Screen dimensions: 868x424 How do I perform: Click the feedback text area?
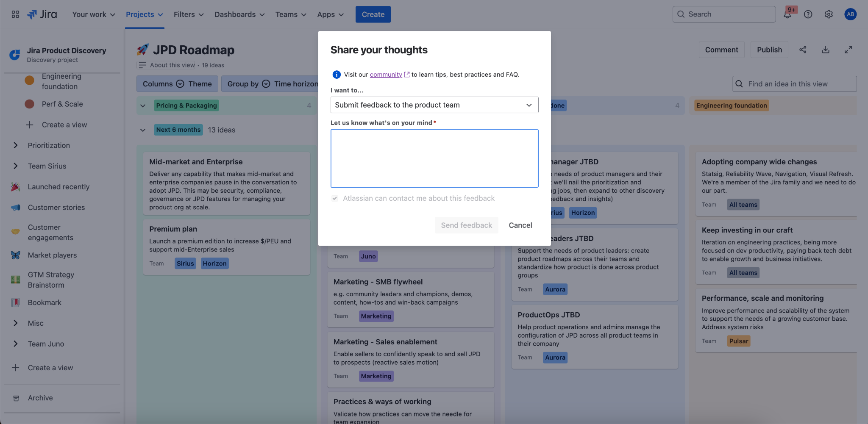tap(434, 158)
